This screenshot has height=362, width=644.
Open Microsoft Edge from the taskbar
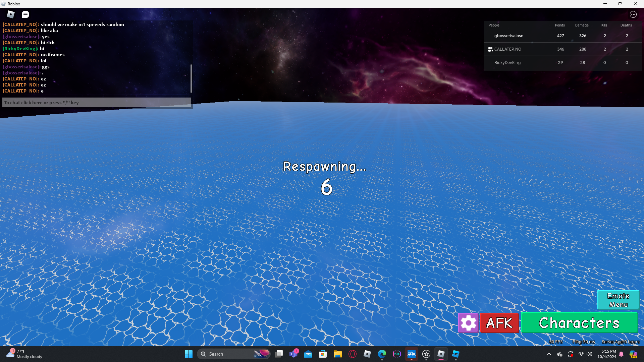pyautogui.click(x=382, y=354)
